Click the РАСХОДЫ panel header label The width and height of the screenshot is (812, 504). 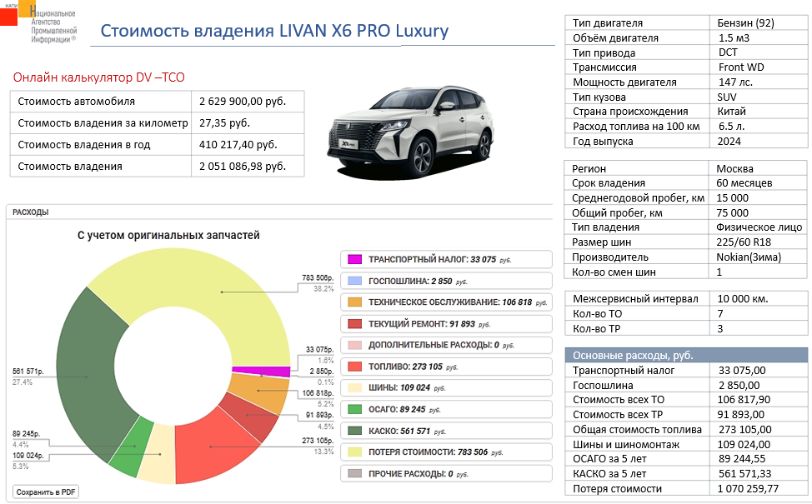(31, 212)
